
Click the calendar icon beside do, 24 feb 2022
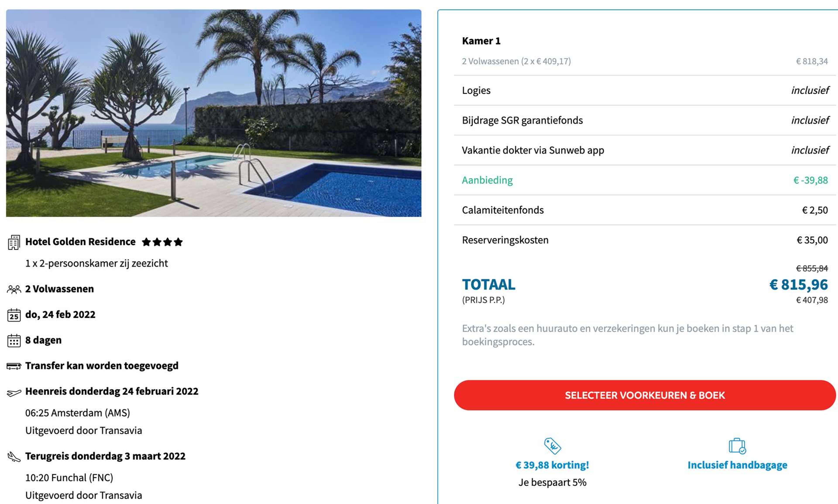(x=14, y=315)
